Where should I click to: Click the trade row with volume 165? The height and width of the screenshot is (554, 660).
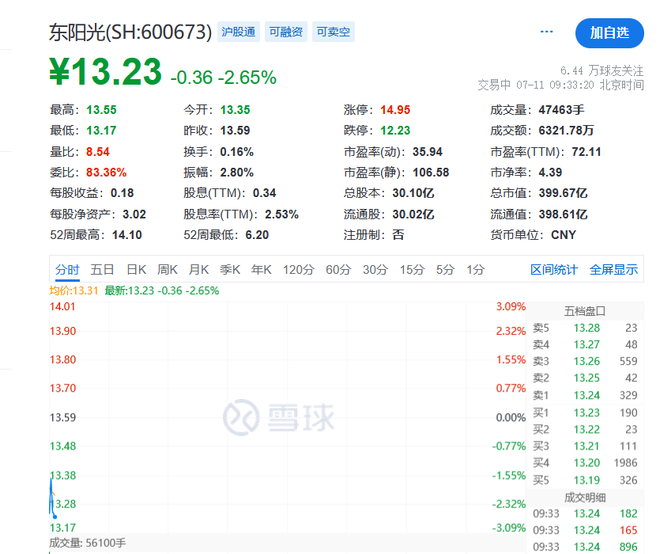point(585,530)
